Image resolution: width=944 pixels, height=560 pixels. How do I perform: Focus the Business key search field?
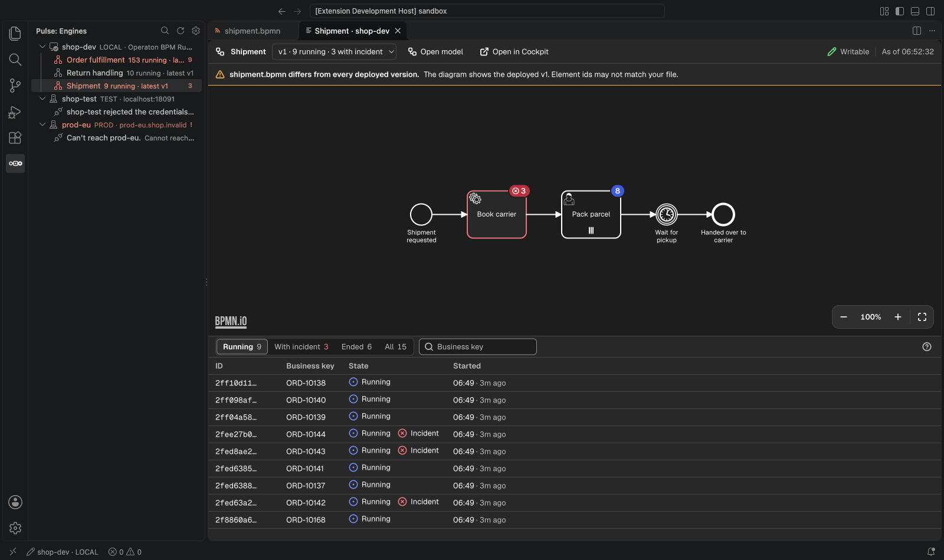click(x=478, y=347)
